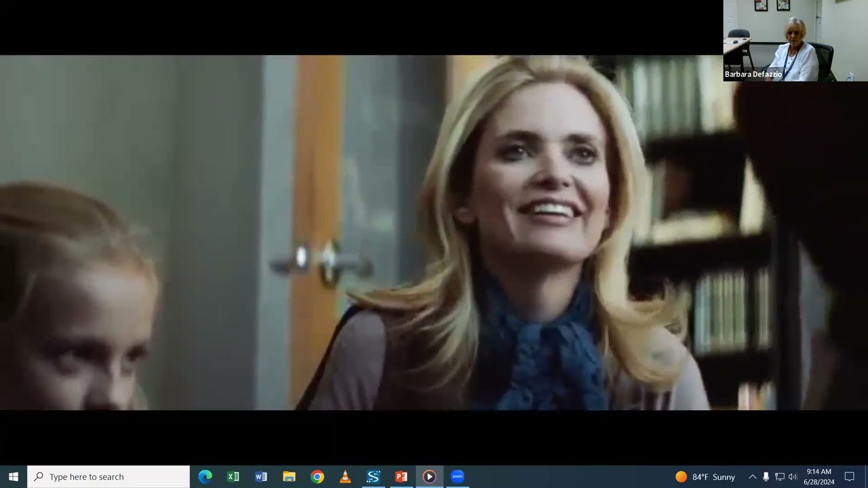868x488 pixels.
Task: Launch Google Chrome from taskbar
Action: [x=317, y=476]
